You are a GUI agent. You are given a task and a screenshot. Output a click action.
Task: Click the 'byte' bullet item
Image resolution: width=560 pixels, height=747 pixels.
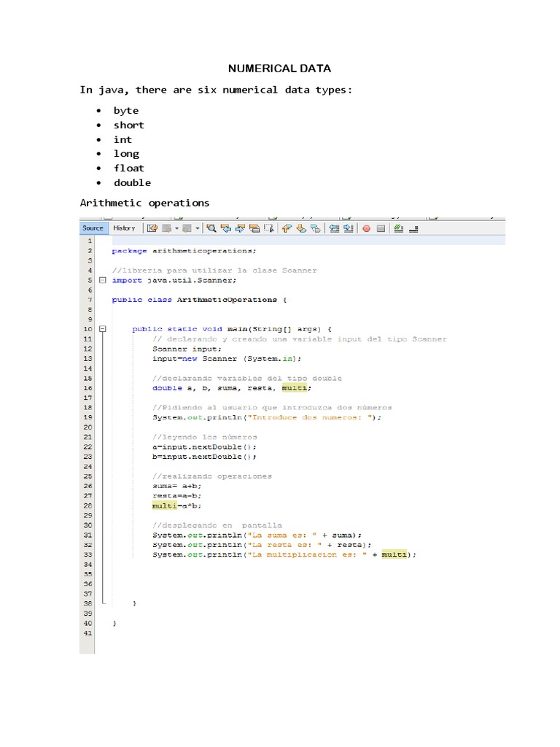tap(125, 111)
